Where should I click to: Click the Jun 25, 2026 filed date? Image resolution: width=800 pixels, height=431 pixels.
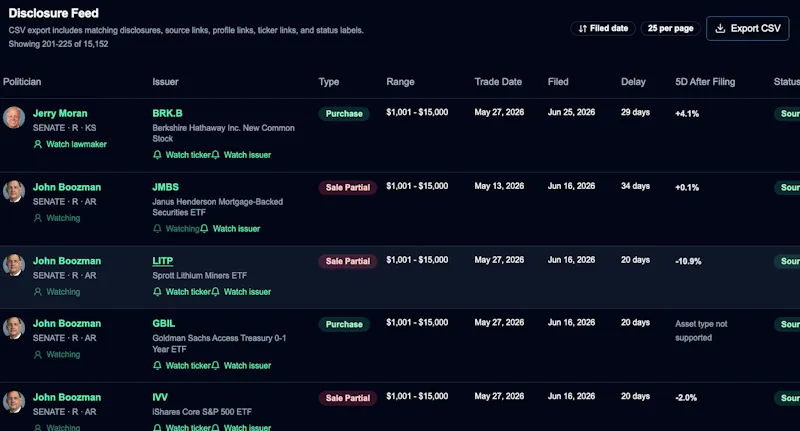(571, 112)
